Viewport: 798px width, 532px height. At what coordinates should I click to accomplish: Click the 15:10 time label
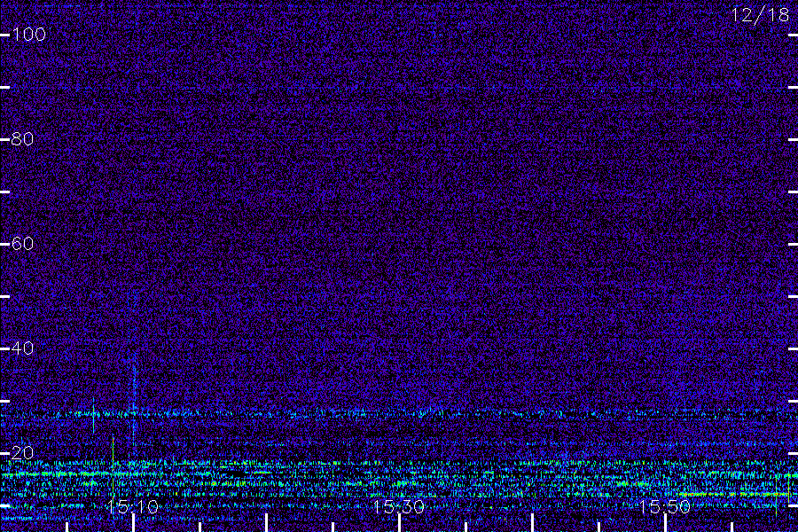(x=133, y=506)
